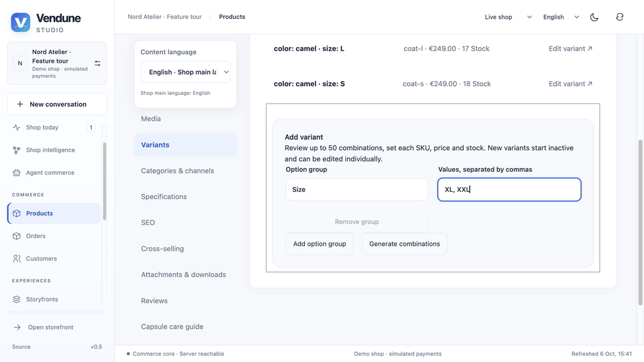Open the Capsule care guide section
This screenshot has height=362, width=644.
point(186,327)
